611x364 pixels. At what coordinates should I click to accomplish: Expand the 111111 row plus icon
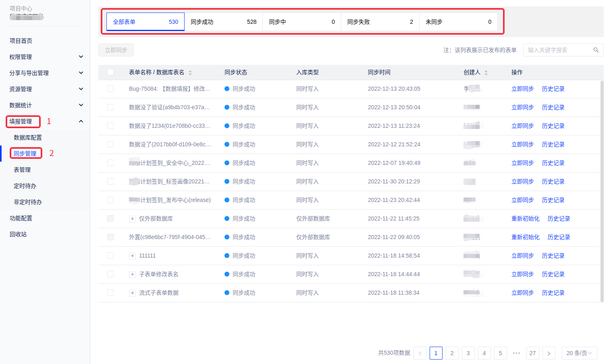coord(132,256)
